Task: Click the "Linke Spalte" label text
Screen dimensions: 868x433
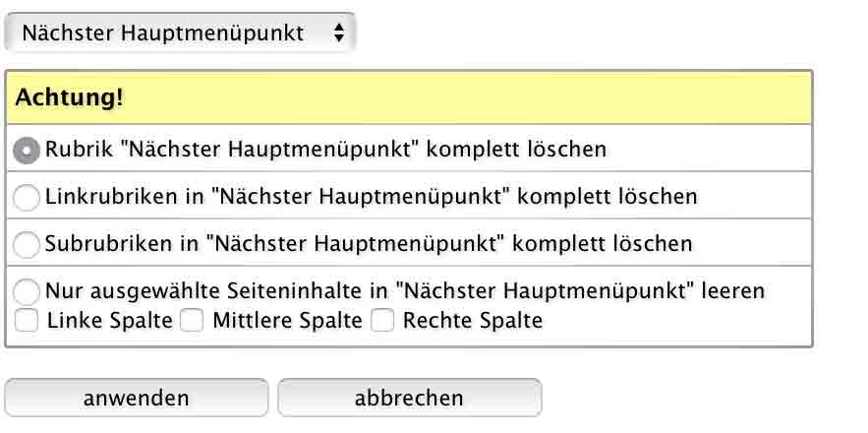Action: pyautogui.click(x=110, y=321)
